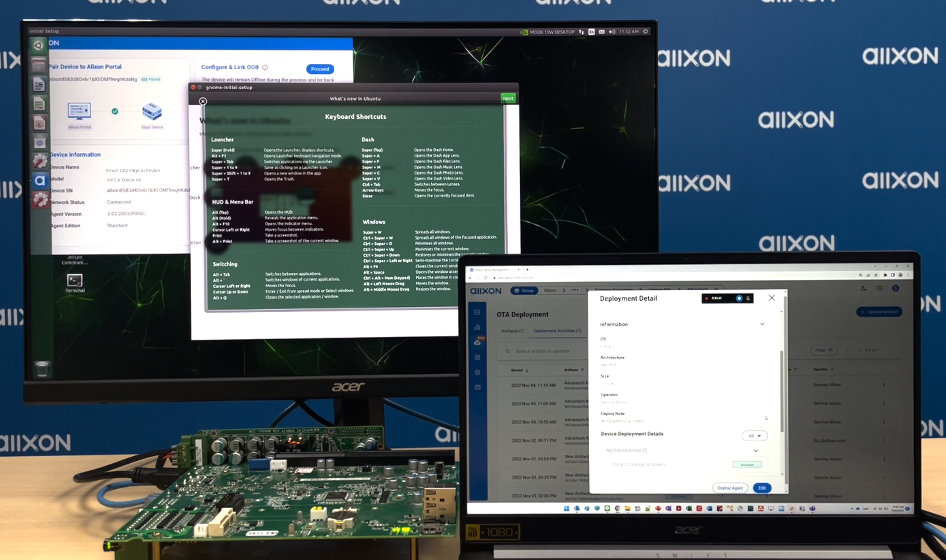Click the Proceed button in Allxon agent window

coord(320,69)
